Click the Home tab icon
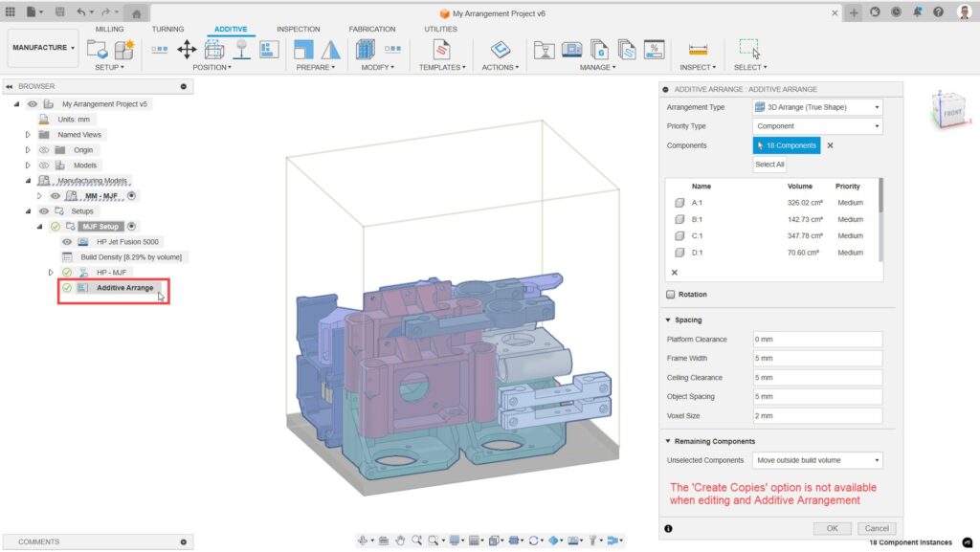The image size is (980, 552). point(136,13)
